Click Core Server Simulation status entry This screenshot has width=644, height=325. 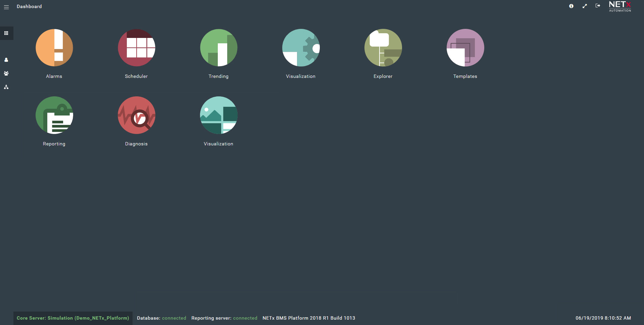pyautogui.click(x=73, y=318)
